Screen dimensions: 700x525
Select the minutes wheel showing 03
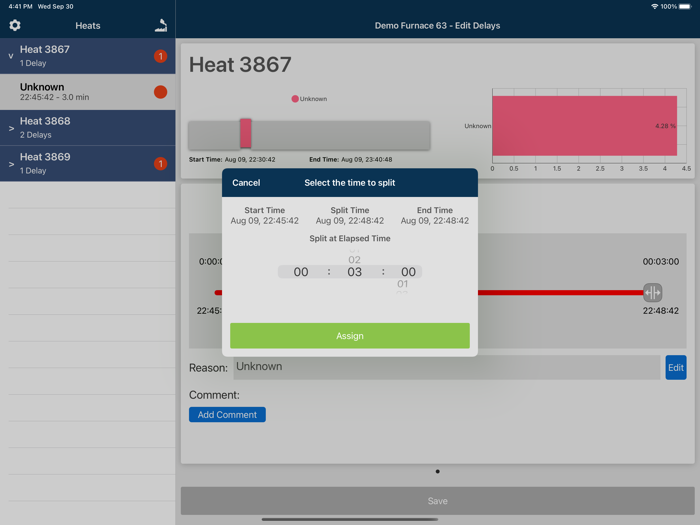click(x=354, y=272)
